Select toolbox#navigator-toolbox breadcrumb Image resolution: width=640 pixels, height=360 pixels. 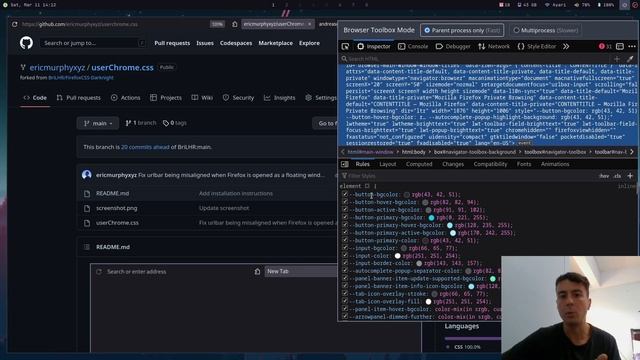(x=555, y=152)
